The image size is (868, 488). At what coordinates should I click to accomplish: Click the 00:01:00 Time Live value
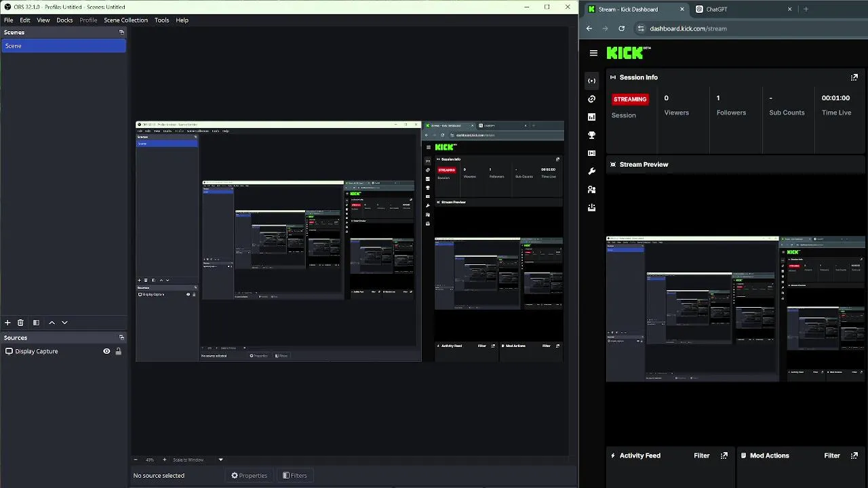pos(835,98)
